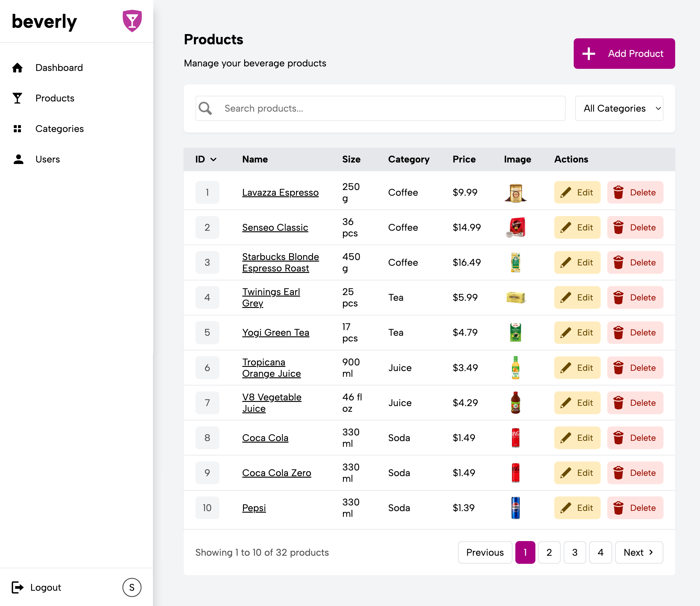Sort by the ID column chevron
Screen dimensions: 700x606
(213, 159)
